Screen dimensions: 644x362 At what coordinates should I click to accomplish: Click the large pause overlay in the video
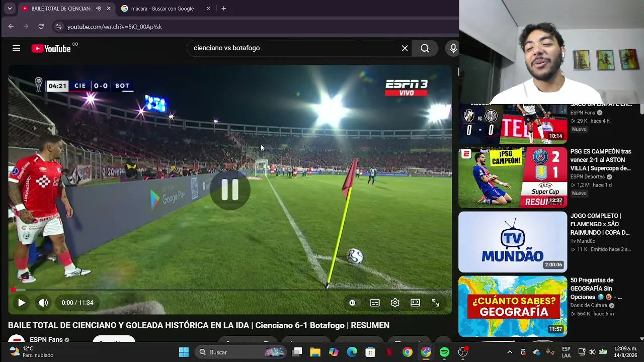230,190
